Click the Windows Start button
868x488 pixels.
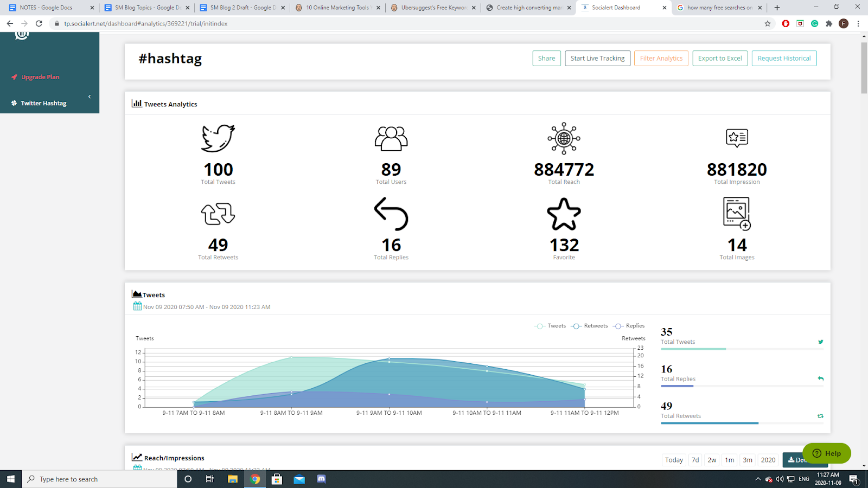coord(10,479)
